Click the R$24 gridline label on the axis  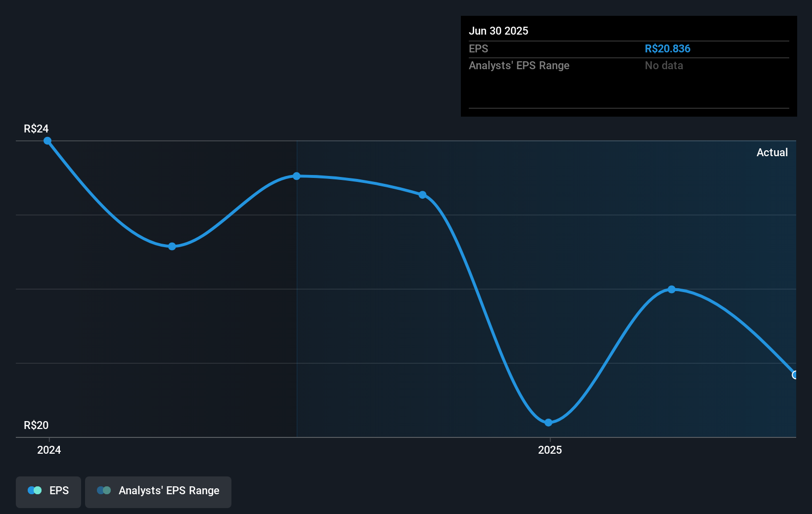tap(36, 128)
